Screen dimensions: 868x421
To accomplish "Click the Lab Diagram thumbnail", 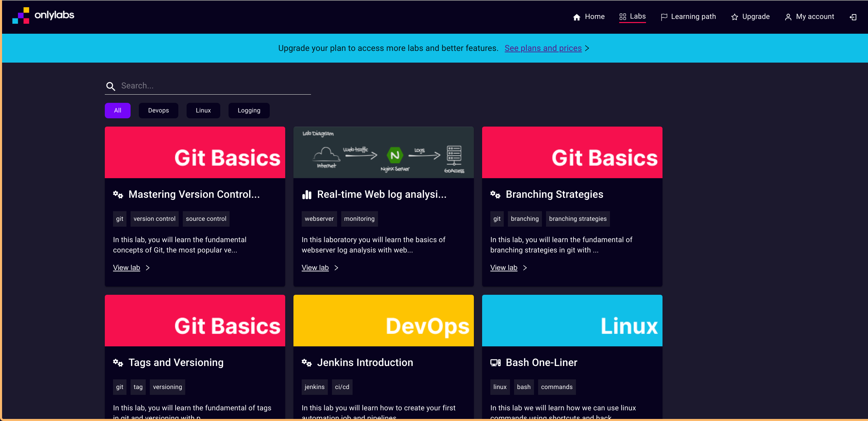I will (x=383, y=152).
